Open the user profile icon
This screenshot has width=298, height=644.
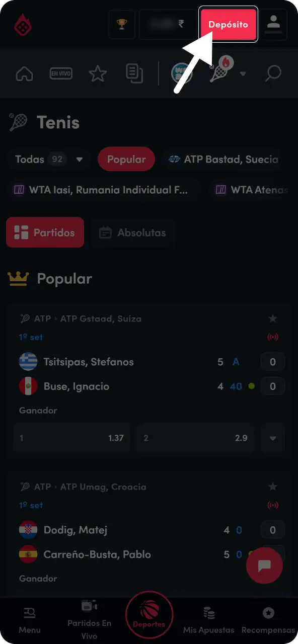273,24
